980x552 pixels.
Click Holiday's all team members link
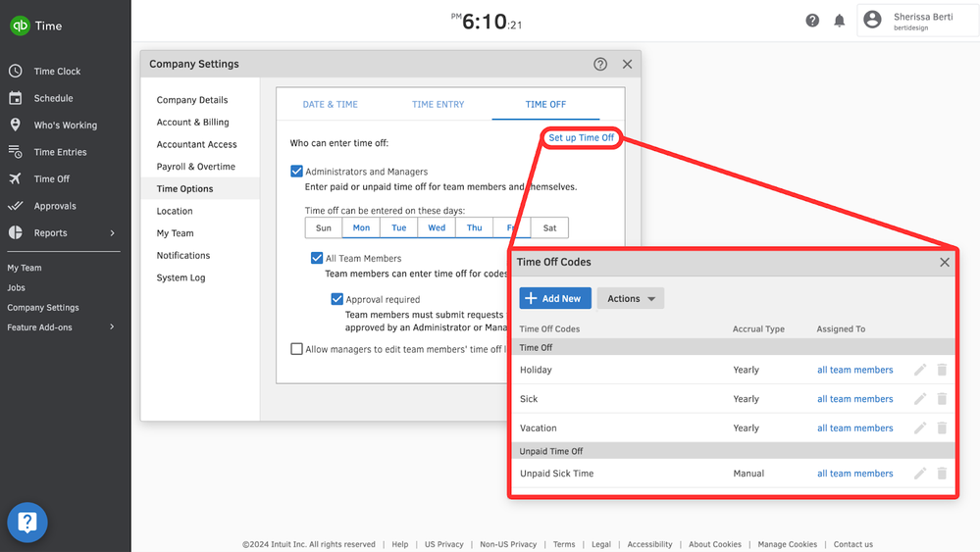(x=855, y=370)
